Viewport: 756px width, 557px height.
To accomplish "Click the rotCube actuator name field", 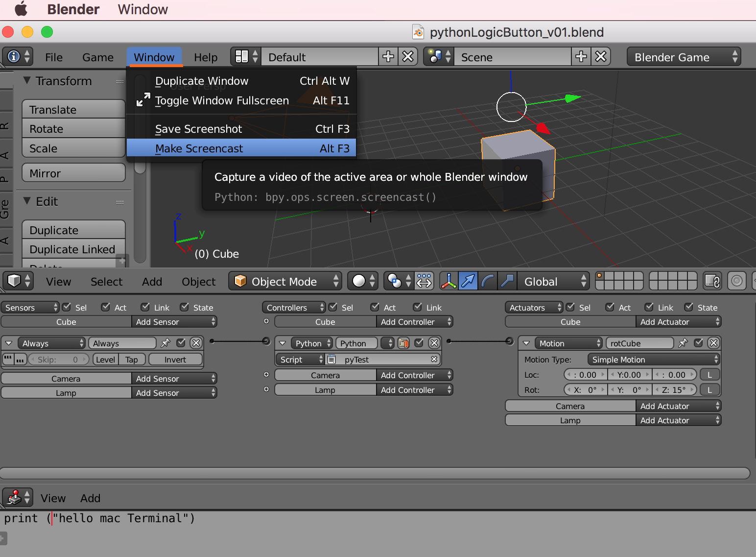I will (x=639, y=343).
